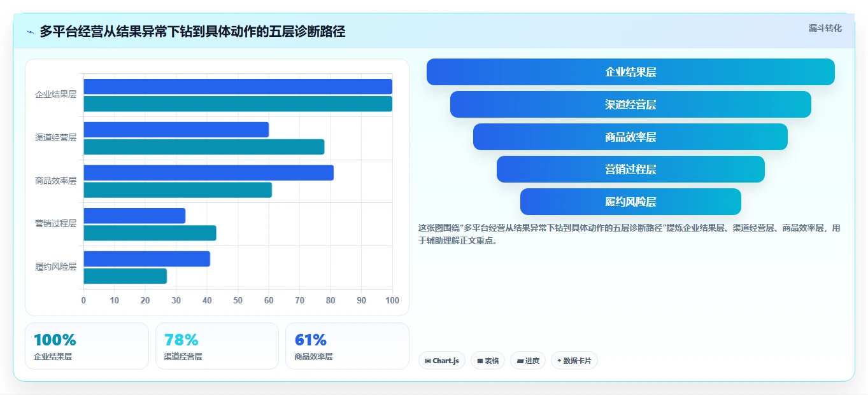The image size is (868, 395).
Task: Click the 数据卡片 tag chip
Action: [x=574, y=361]
